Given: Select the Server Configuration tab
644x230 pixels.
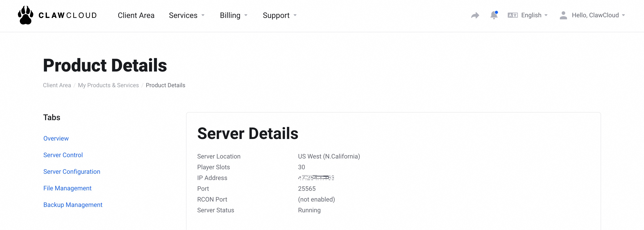Looking at the screenshot, I should click(72, 172).
